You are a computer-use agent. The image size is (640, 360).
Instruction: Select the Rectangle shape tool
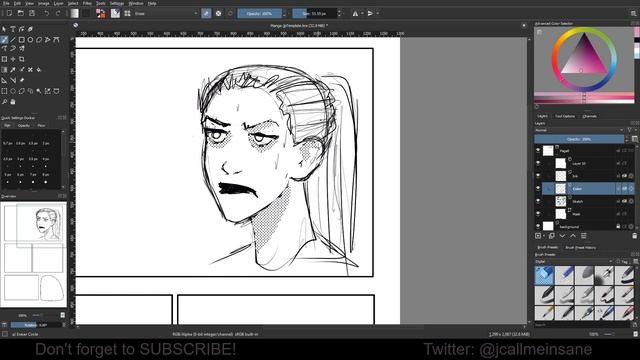pos(22,40)
